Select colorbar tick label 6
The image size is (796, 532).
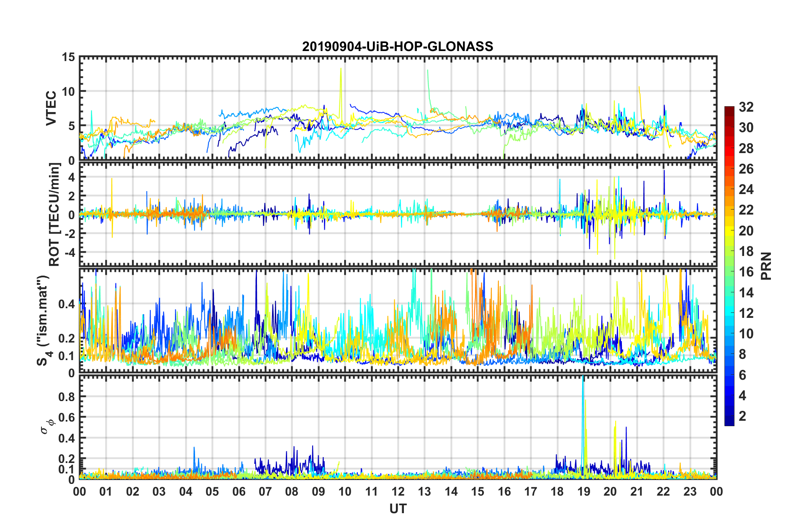coord(742,375)
